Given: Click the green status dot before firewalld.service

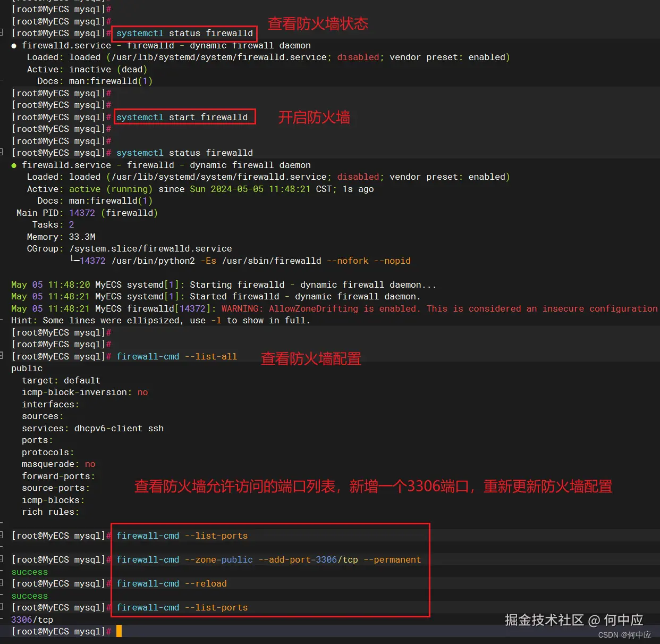Looking at the screenshot, I should [14, 165].
